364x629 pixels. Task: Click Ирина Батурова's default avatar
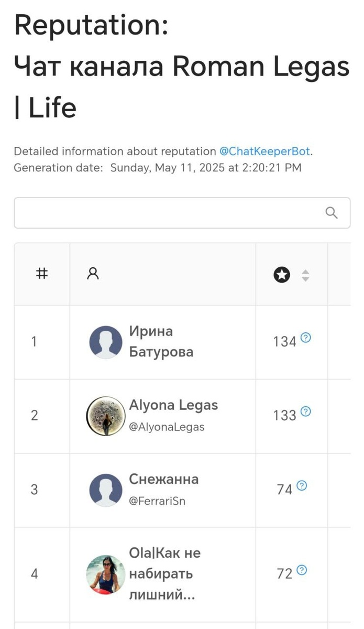[x=106, y=342]
